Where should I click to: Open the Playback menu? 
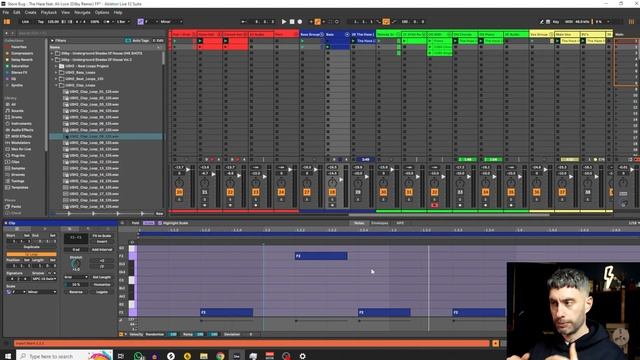click(x=49, y=13)
